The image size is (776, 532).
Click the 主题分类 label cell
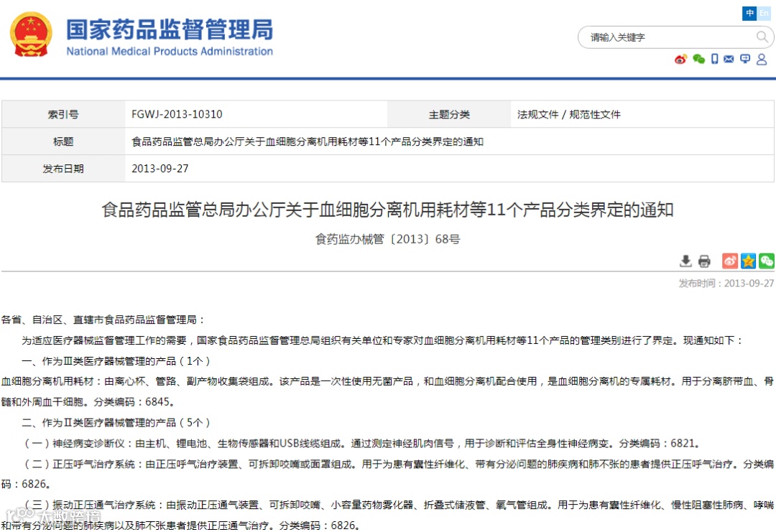click(x=449, y=114)
